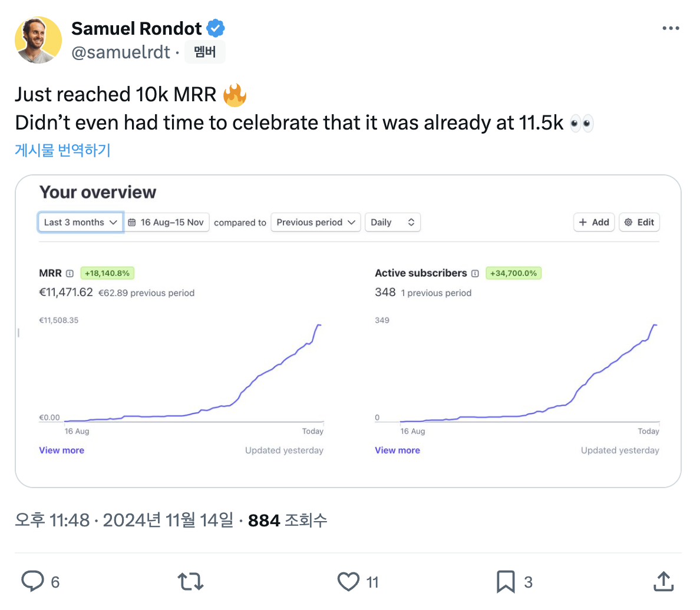Click the retweet icon

point(190,581)
